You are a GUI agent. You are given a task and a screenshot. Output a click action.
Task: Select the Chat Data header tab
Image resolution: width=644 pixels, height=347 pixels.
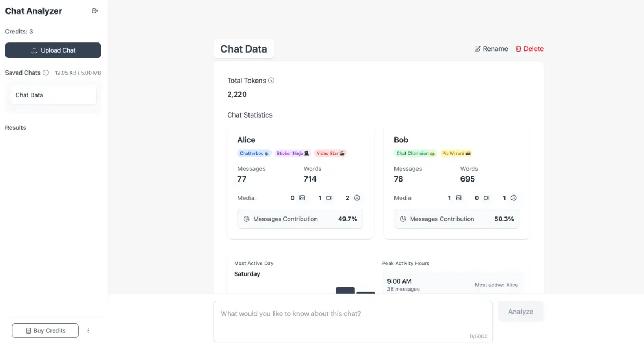point(244,48)
